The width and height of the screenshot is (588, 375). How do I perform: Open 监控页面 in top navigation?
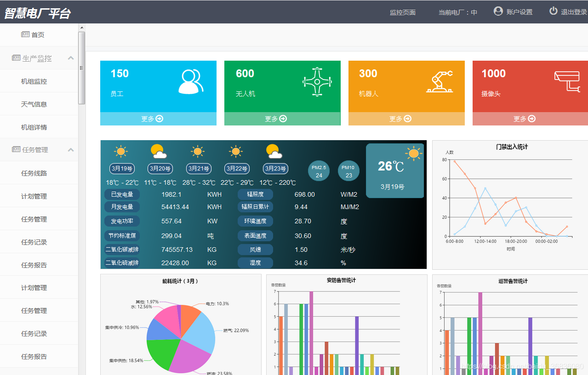click(x=403, y=12)
